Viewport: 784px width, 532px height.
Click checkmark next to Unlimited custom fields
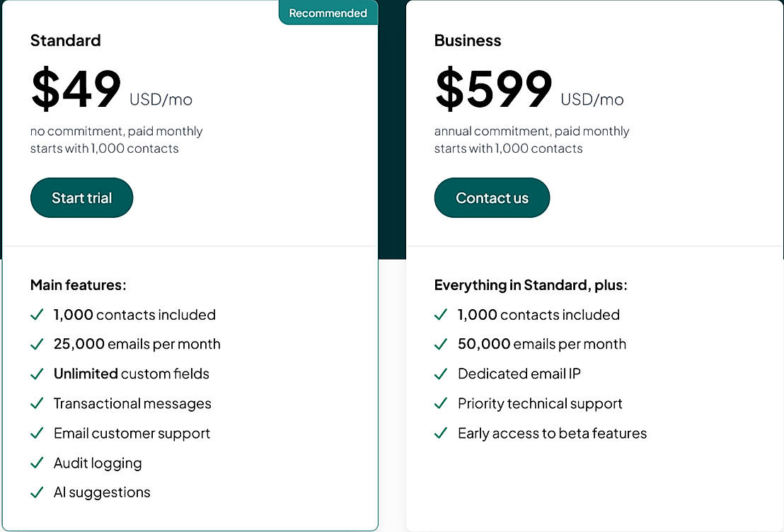(38, 374)
